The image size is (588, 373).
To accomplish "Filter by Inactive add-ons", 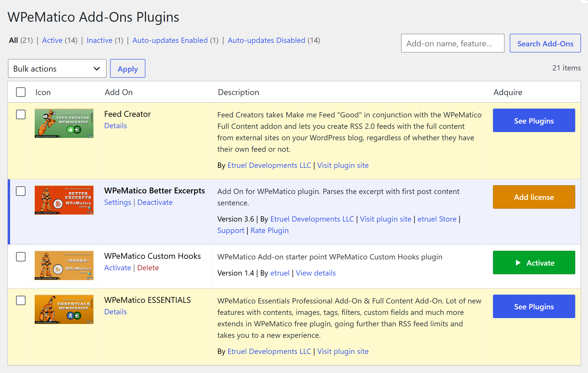I will click(x=100, y=40).
